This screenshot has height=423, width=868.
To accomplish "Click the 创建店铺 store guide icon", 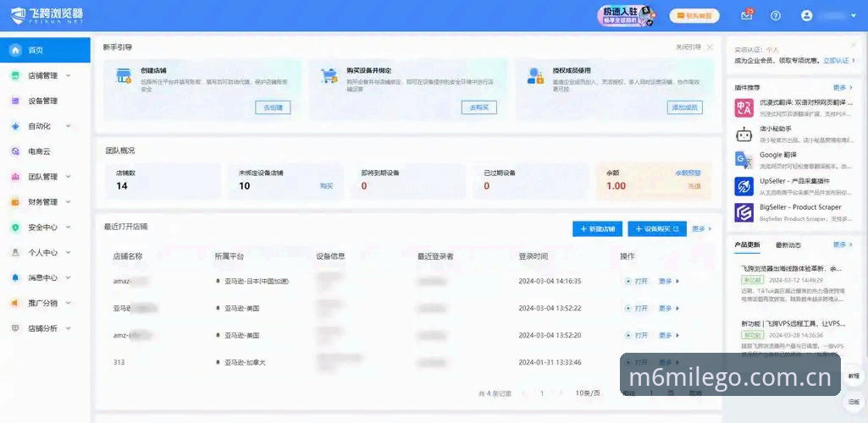I will tap(123, 76).
